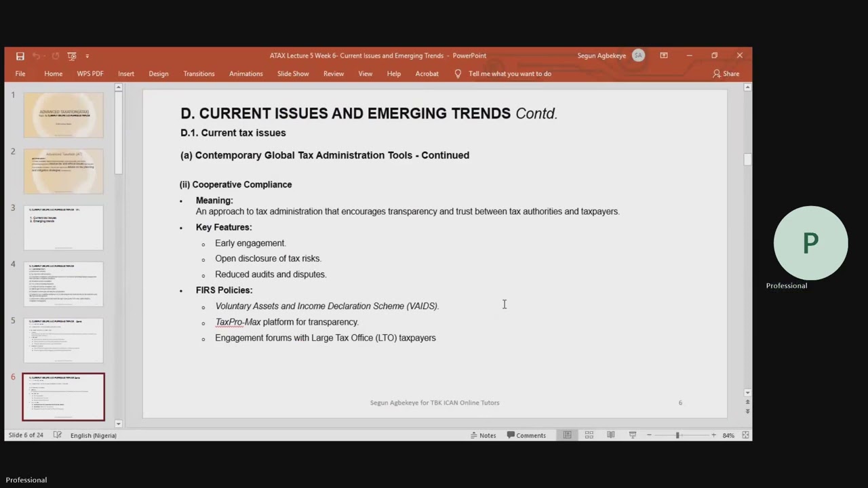Switch to the Home ribbon tab
Image resolution: width=868 pixels, height=488 pixels.
click(x=54, y=74)
